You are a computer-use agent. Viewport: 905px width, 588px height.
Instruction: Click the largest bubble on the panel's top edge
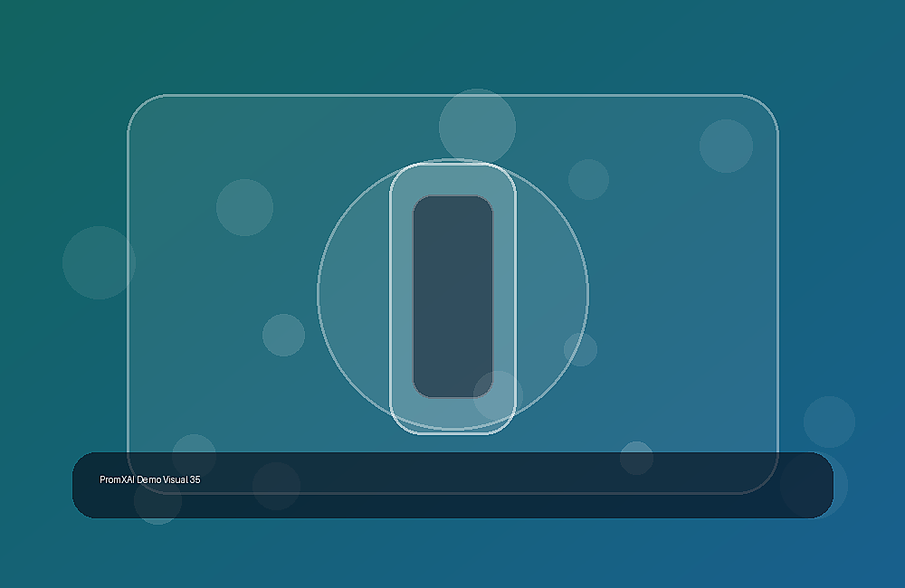(477, 127)
